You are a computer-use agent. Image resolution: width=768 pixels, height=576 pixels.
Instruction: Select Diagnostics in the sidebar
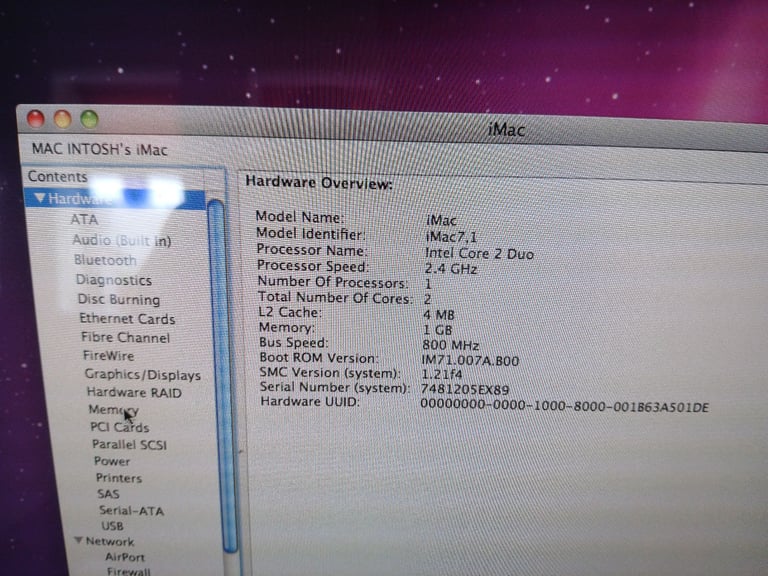click(114, 280)
